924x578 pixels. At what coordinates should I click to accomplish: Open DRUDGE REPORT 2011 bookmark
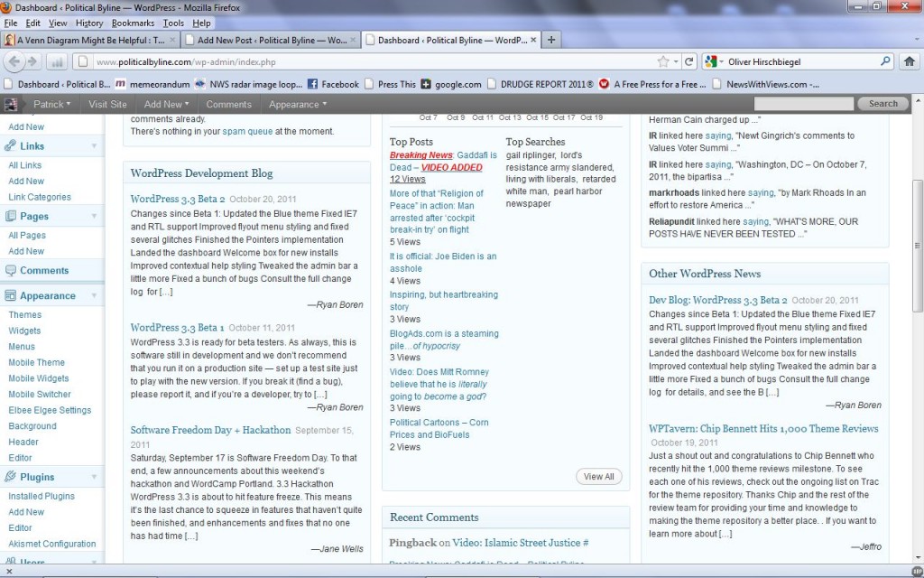click(x=541, y=84)
